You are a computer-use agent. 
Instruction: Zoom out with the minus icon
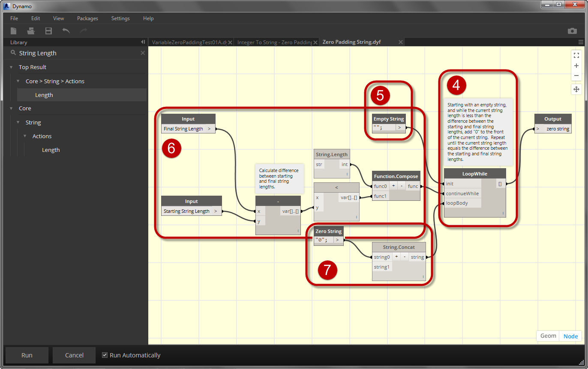[576, 76]
